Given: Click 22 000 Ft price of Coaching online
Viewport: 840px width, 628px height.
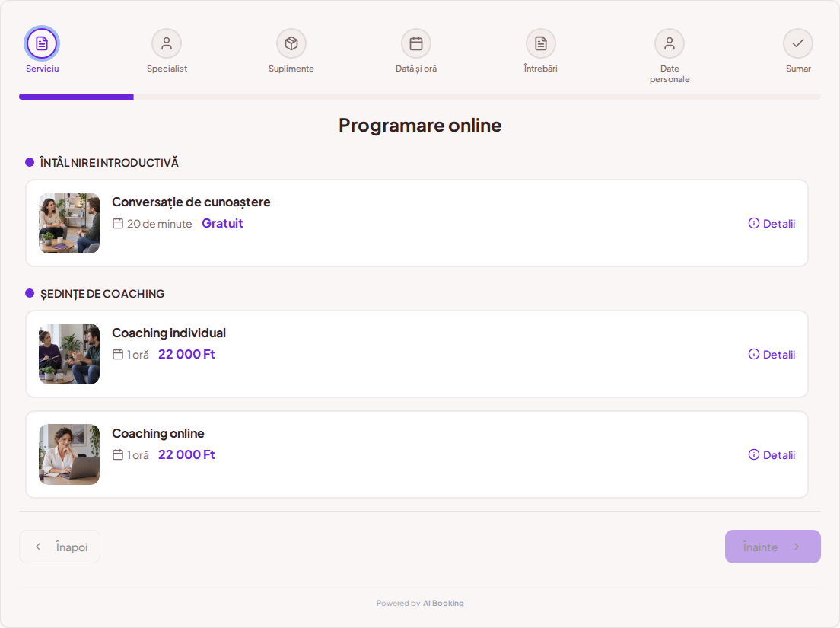Looking at the screenshot, I should click(186, 455).
